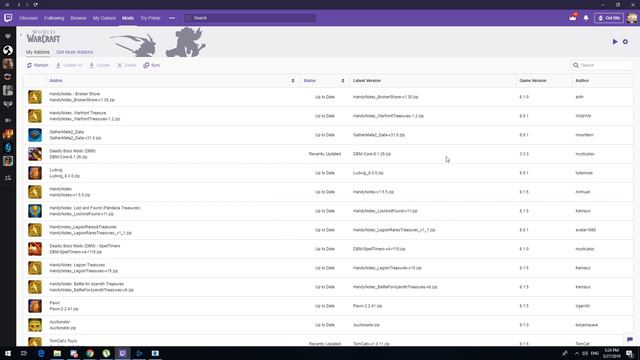Click the addon Search field
This screenshot has height=360, width=640.
[602, 65]
